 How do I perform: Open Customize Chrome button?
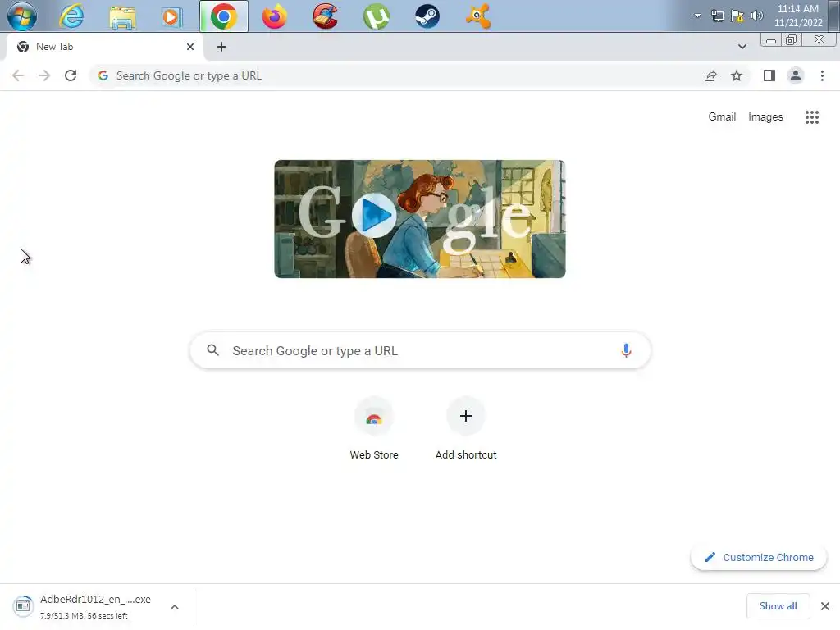click(x=759, y=557)
